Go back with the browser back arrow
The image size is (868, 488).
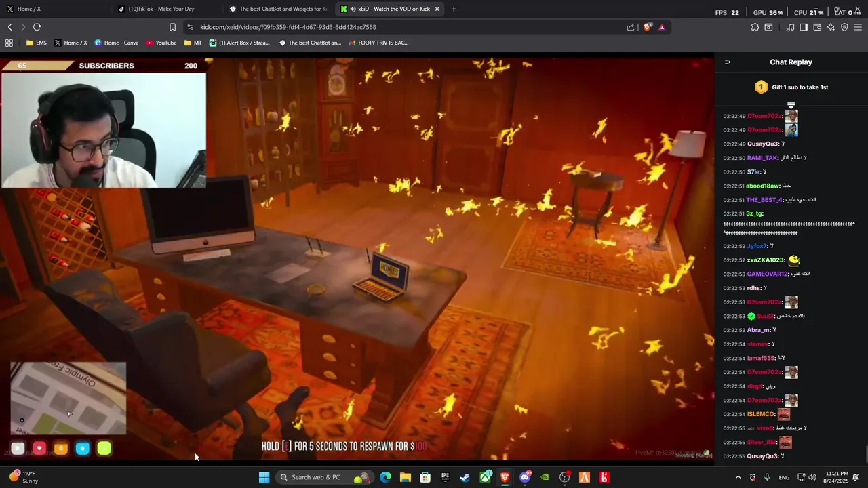click(x=9, y=27)
